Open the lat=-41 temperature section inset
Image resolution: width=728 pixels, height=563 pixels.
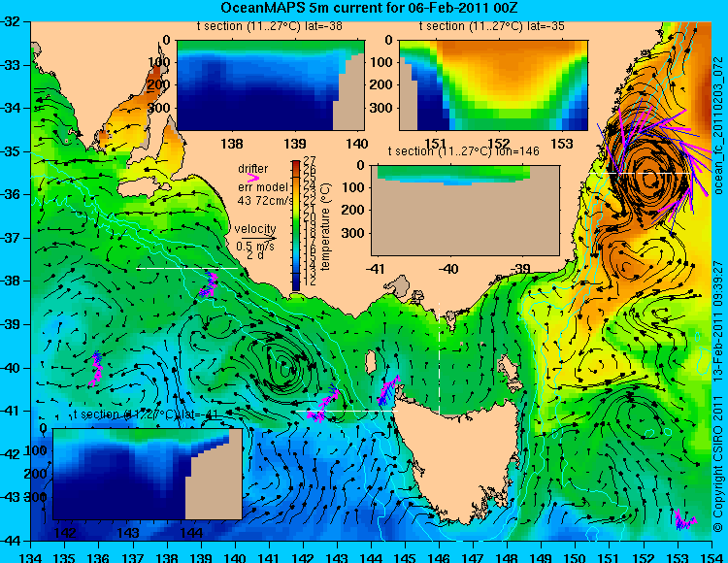click(148, 474)
